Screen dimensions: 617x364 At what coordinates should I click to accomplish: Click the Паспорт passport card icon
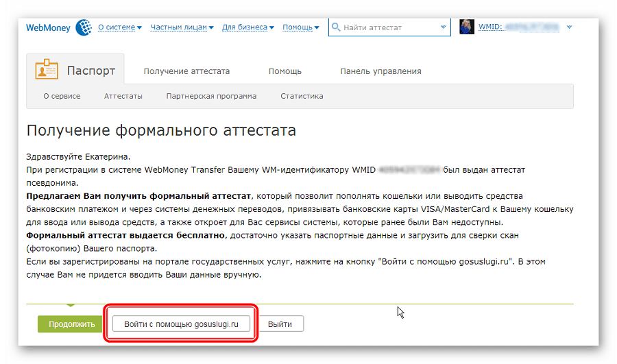pos(47,71)
